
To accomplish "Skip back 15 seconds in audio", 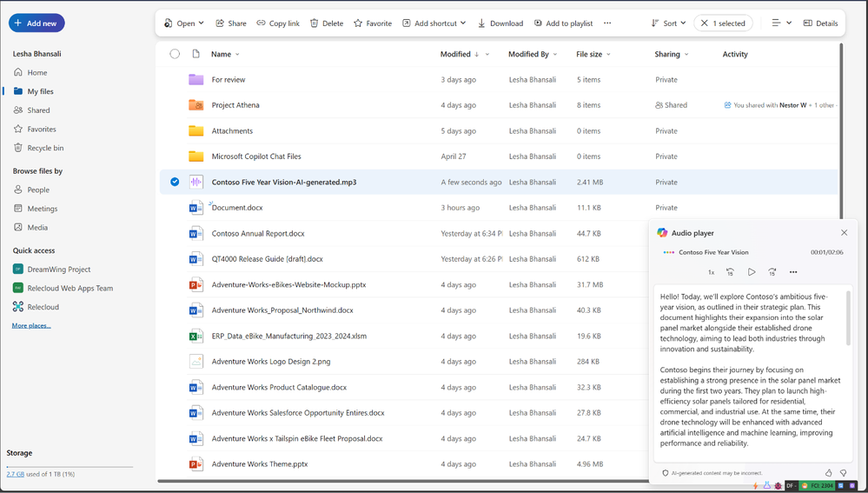I will [730, 272].
